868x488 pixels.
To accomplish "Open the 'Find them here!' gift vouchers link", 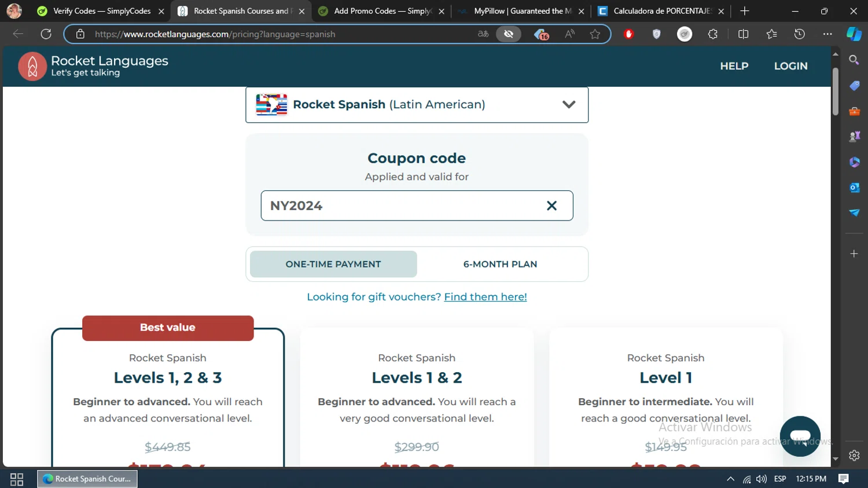I will [x=485, y=297].
